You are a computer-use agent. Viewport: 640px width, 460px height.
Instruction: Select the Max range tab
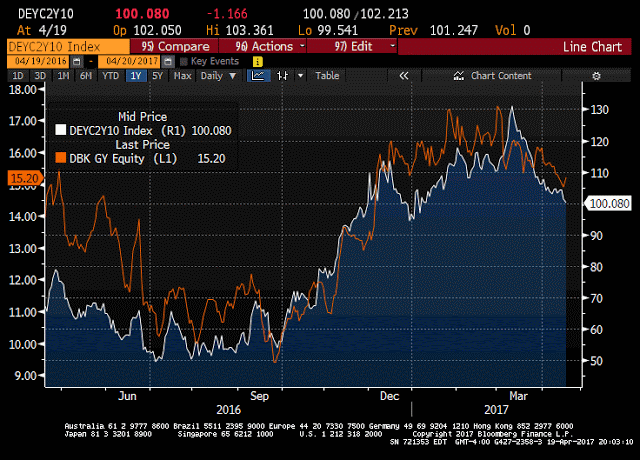coord(182,76)
